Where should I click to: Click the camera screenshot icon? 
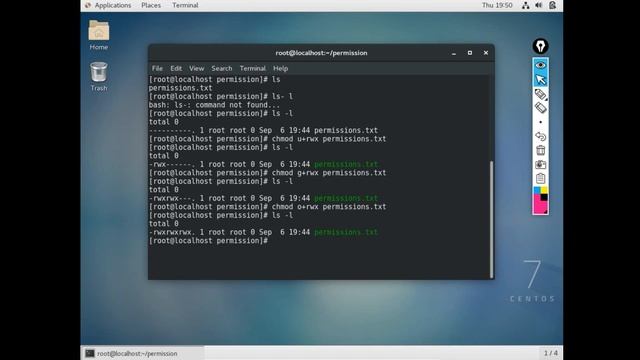pos(540,164)
